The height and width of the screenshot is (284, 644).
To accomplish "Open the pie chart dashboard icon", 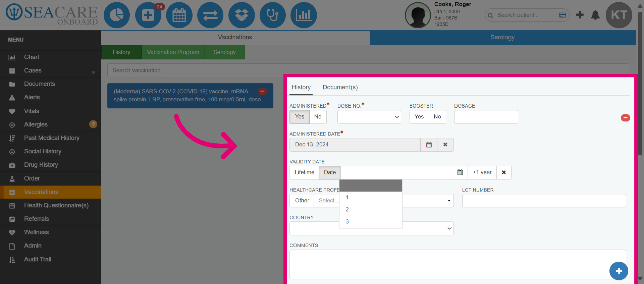I will [117, 15].
